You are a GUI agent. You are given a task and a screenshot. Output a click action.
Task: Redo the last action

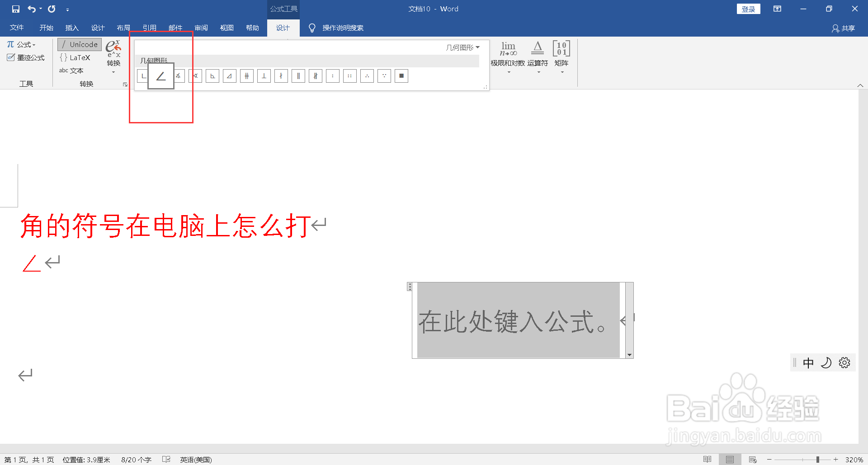pyautogui.click(x=52, y=9)
